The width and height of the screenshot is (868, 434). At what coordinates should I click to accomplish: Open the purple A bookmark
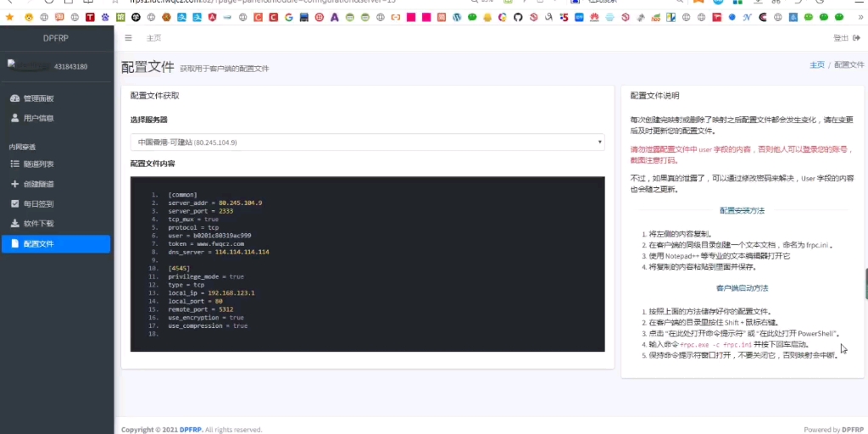coord(334,17)
